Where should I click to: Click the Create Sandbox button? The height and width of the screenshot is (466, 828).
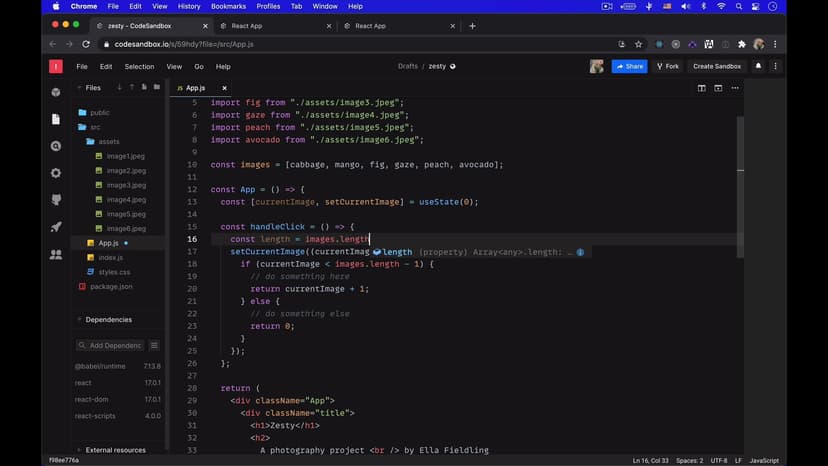click(x=717, y=66)
